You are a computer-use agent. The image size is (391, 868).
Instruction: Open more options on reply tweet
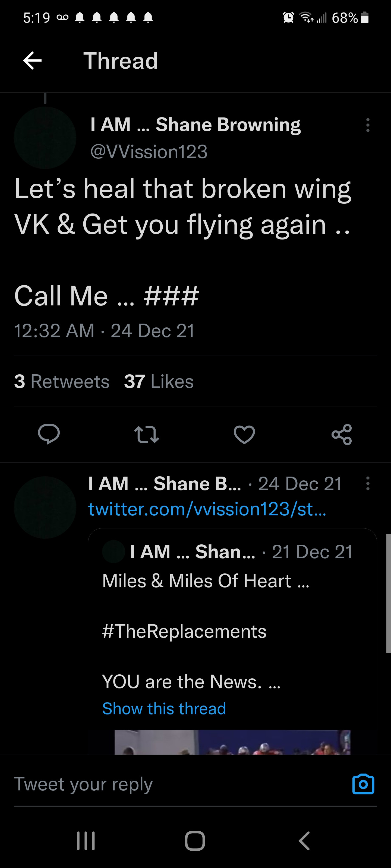click(x=368, y=483)
